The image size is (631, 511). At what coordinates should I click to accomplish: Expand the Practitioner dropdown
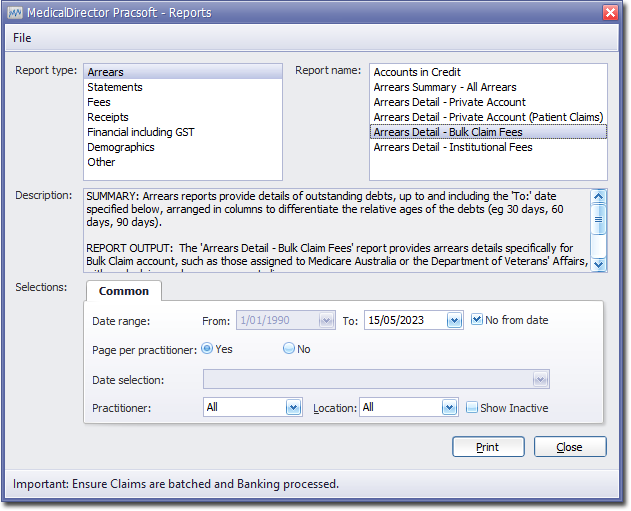tap(293, 408)
